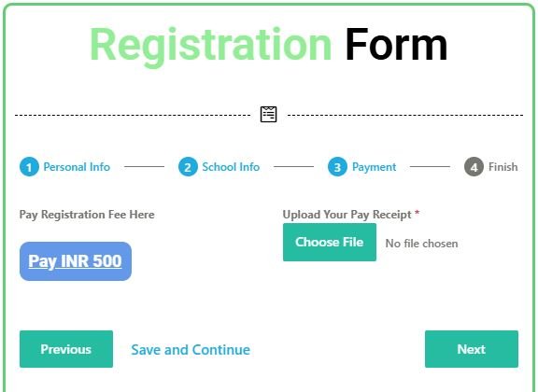Viewport: 538px width, 392px height.
Task: Click the 'No file chosen' text
Action: pos(421,244)
